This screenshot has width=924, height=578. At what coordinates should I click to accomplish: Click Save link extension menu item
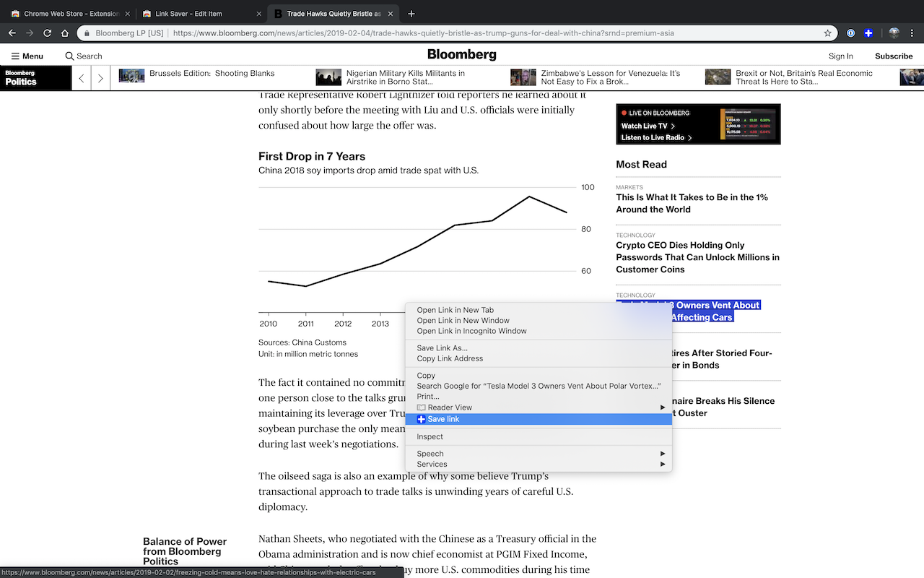(539, 419)
